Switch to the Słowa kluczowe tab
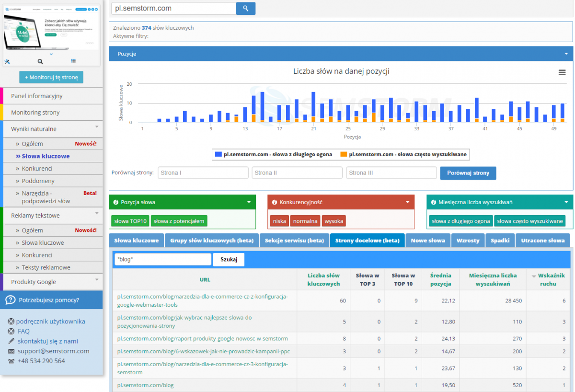The image size is (575, 392). [137, 241]
